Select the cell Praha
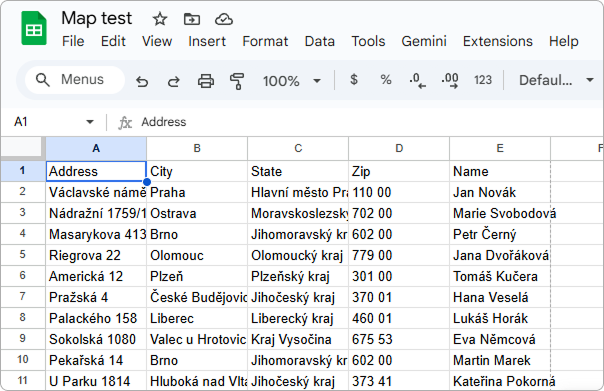The image size is (604, 391). click(197, 192)
